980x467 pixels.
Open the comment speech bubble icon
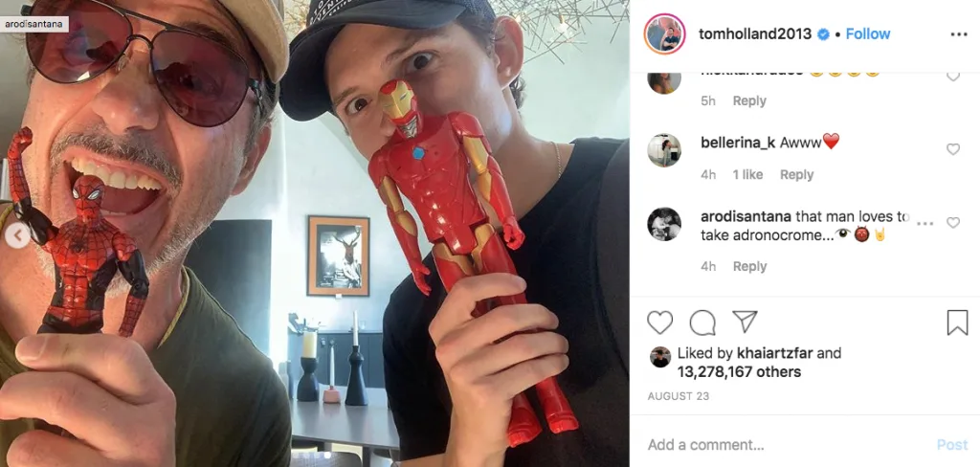click(x=702, y=322)
